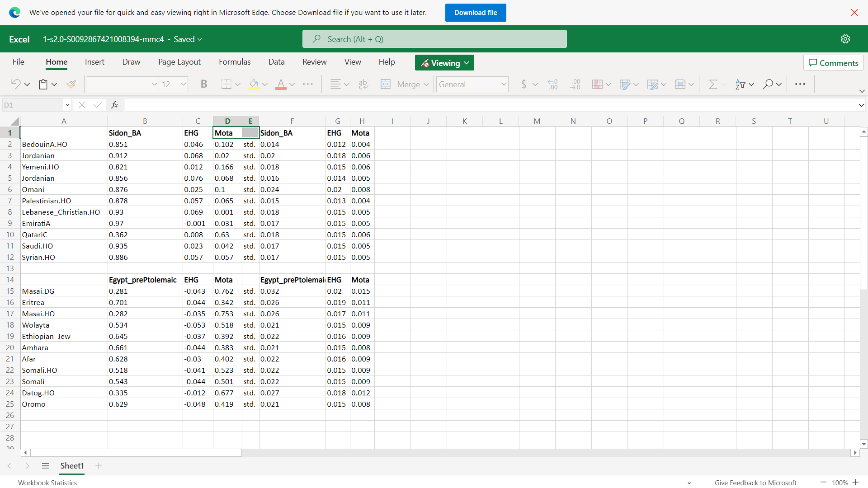Click the Zoom Out minus icon
Viewport: 868px width, 488px height.
pyautogui.click(x=823, y=483)
